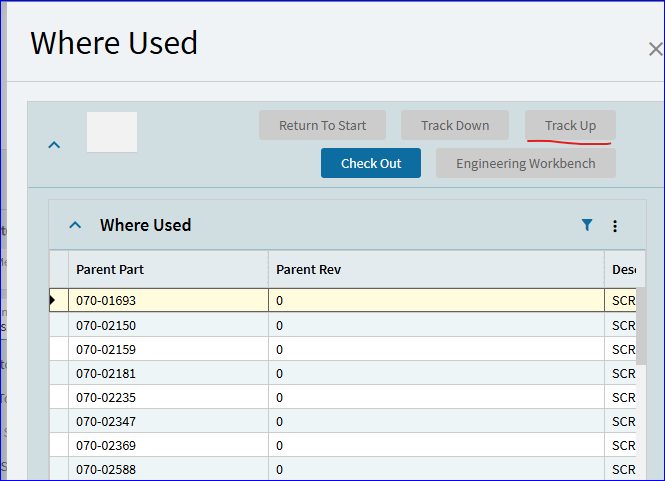Select parent part 070-01693
Viewport: 665px width, 481px height.
tap(168, 300)
